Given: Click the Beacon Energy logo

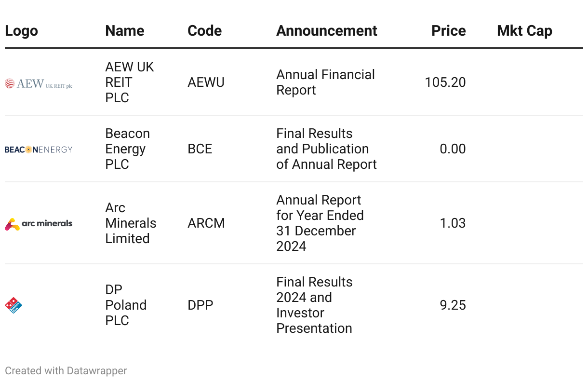Looking at the screenshot, I should coord(39,150).
